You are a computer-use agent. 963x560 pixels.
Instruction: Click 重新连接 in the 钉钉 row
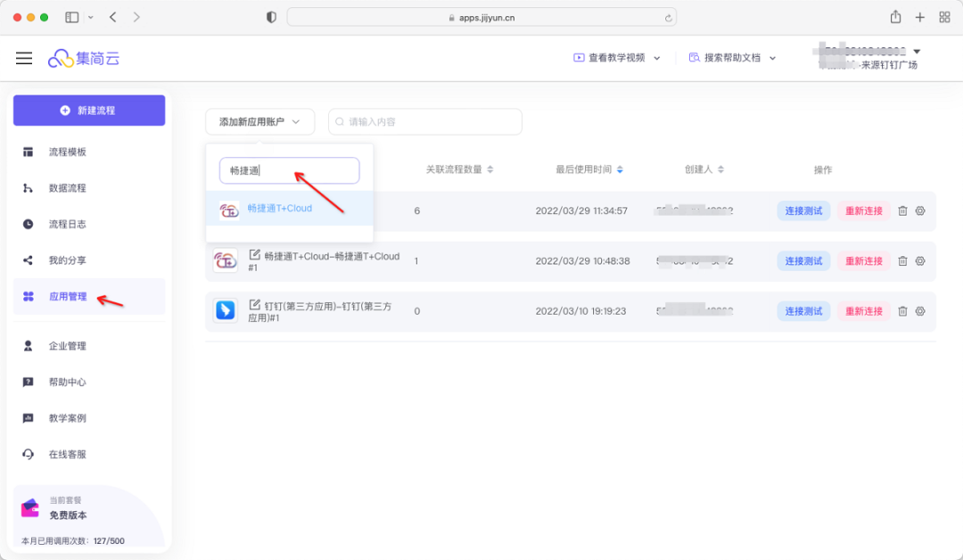click(x=863, y=311)
